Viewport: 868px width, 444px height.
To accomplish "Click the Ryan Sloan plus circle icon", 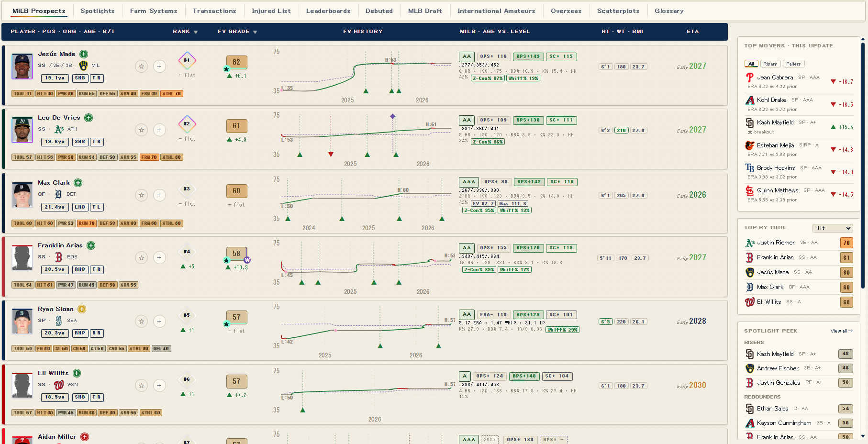I will coord(159,322).
